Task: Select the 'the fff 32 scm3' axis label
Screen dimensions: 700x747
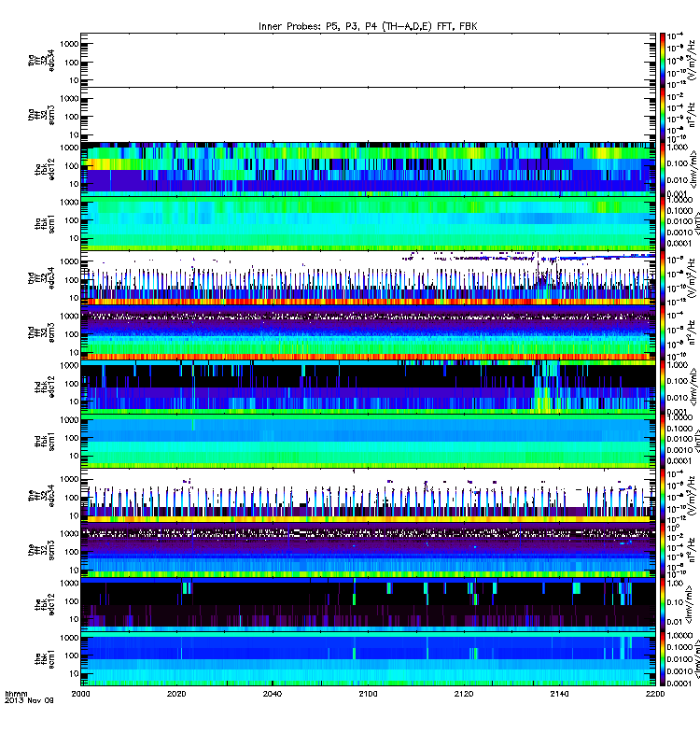Action: [x=41, y=550]
